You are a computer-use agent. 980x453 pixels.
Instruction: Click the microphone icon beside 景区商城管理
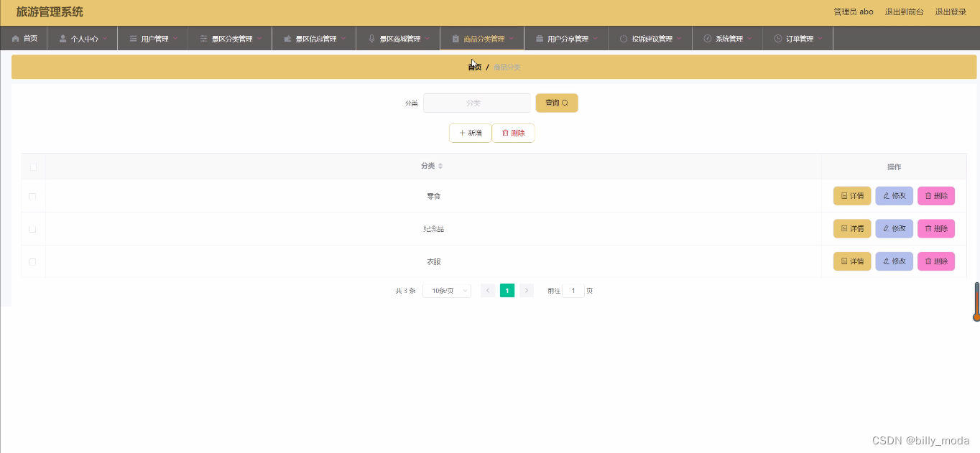tap(371, 39)
